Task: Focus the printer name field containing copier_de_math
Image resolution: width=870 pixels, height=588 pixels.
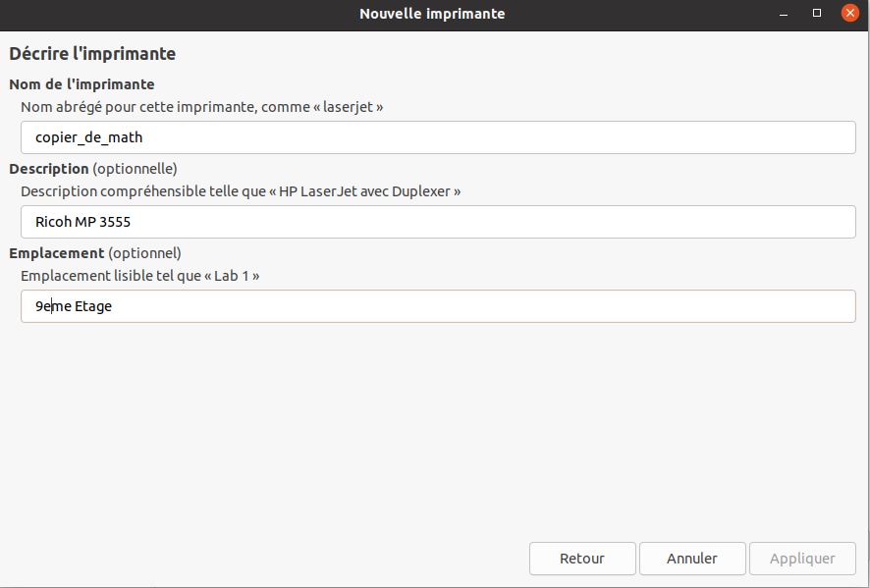Action: (438, 137)
